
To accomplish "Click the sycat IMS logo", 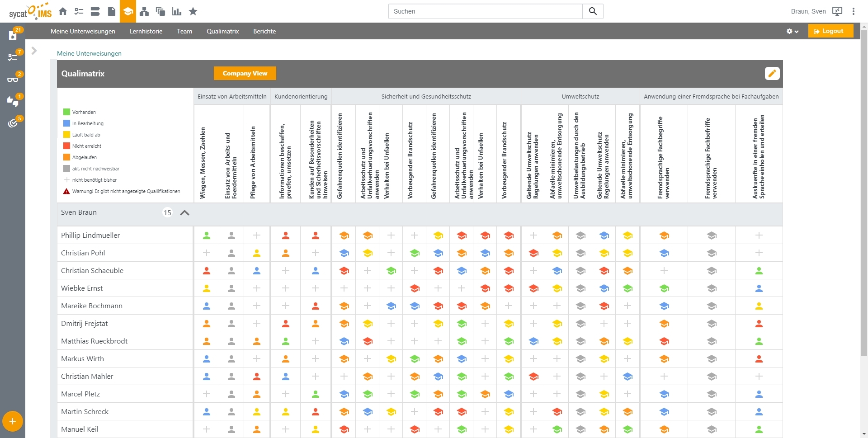I will point(30,12).
